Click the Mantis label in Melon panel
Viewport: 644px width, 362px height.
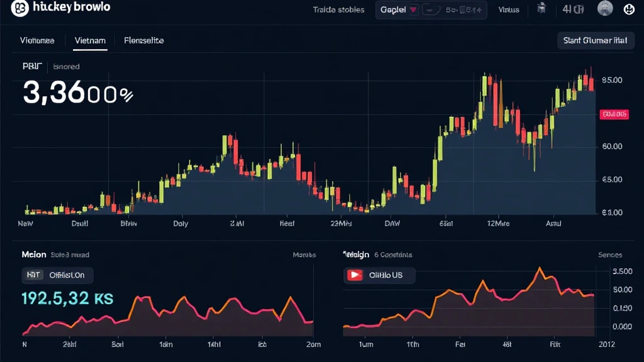[304, 255]
